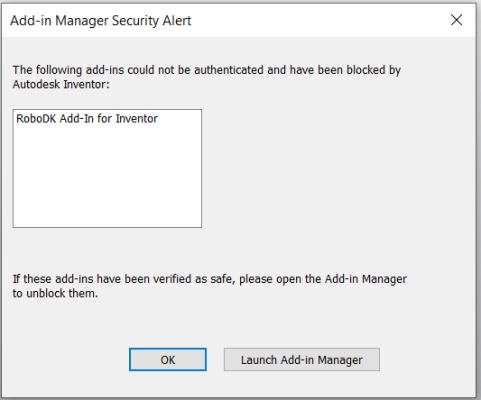
Task: Click blank area left of OK button
Action: tap(67, 359)
